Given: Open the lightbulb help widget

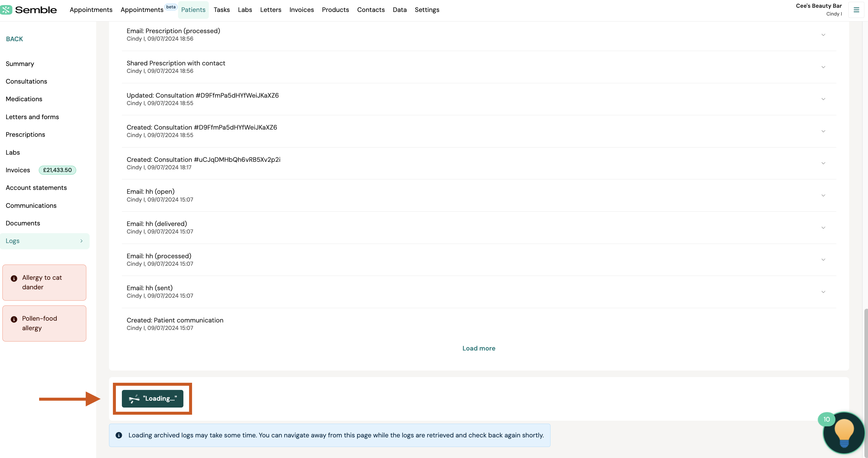Looking at the screenshot, I should 844,433.
